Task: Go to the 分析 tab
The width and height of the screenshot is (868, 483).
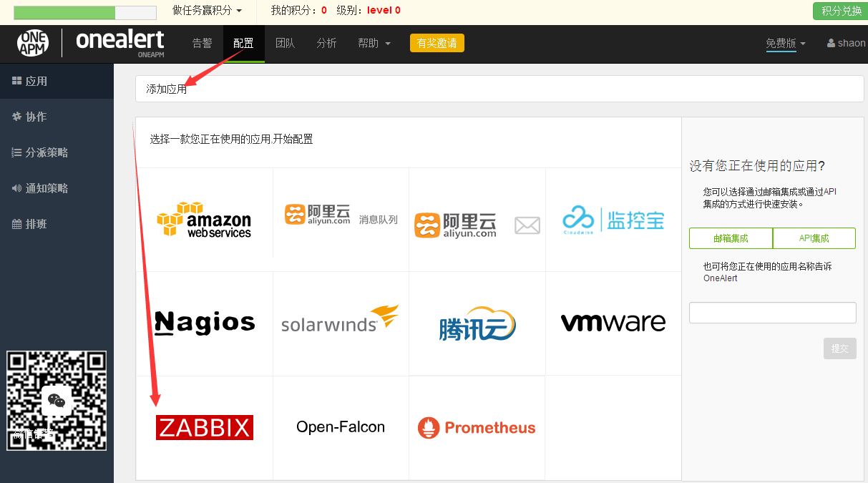Action: tap(326, 43)
